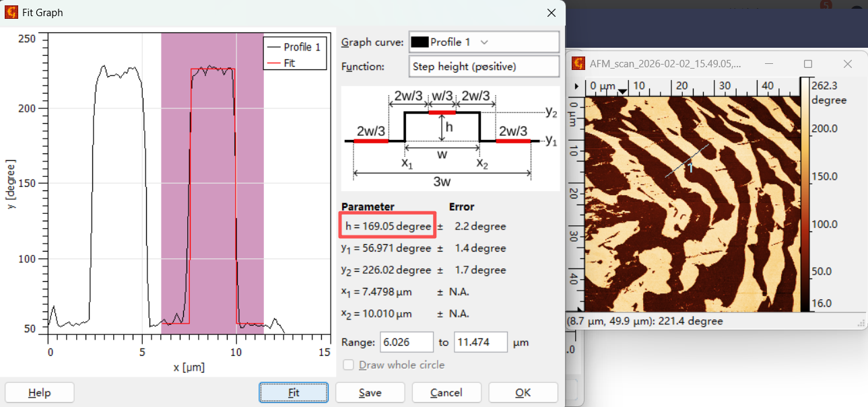Viewport: 868px width, 407px height.
Task: Close the AFM_scan image window
Action: click(x=848, y=64)
